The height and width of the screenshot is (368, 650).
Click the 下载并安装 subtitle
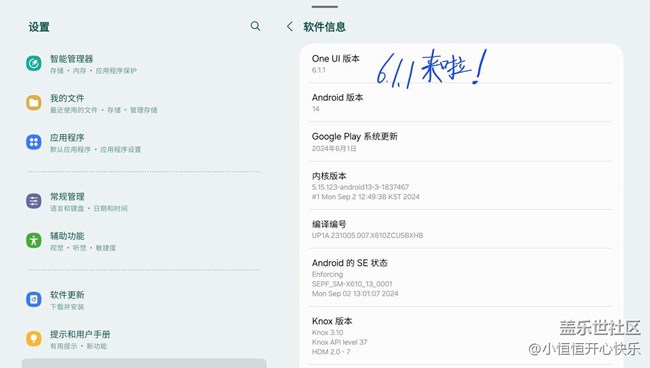coord(67,307)
